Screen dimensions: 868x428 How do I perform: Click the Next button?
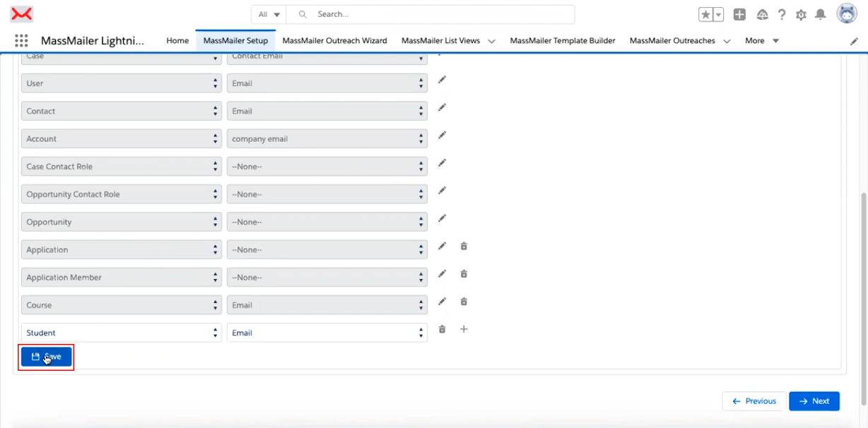coord(814,401)
